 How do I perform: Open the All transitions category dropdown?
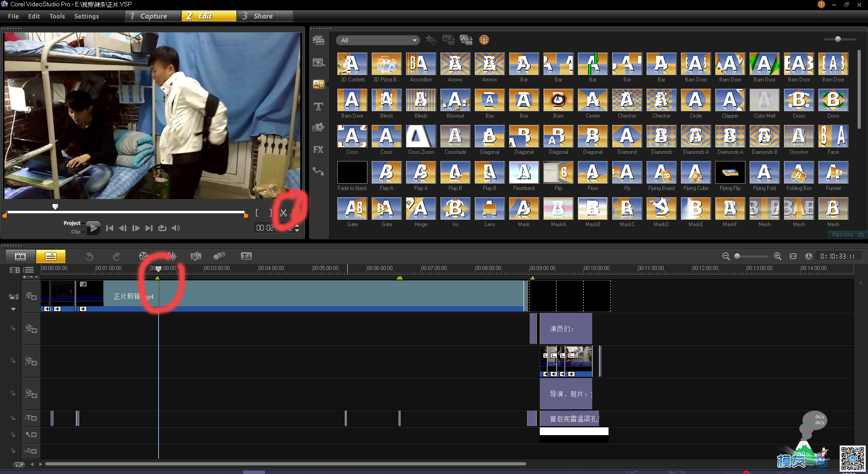[x=378, y=40]
